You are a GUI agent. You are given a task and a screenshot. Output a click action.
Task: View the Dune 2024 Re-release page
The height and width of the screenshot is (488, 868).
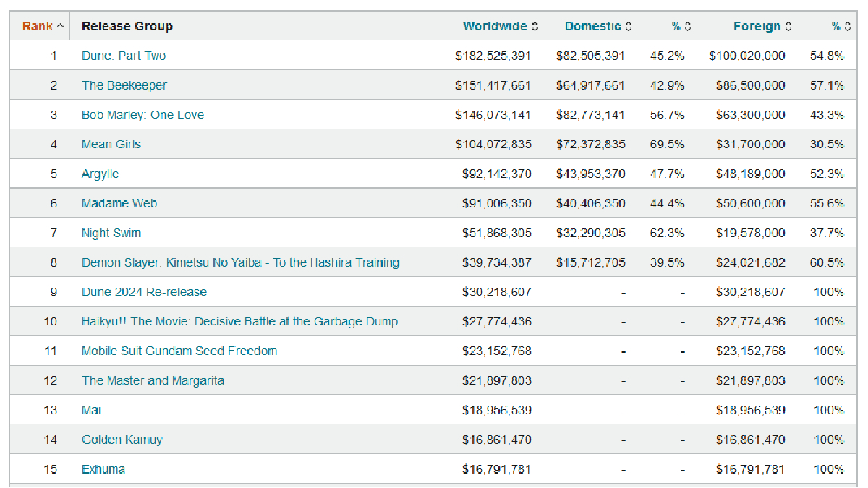pos(145,292)
